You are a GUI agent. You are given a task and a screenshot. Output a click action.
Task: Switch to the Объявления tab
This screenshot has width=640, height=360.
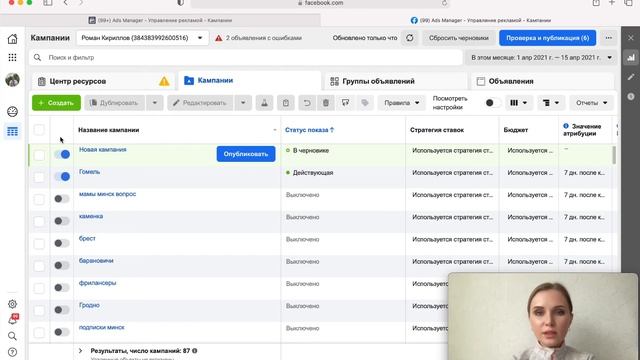[542, 81]
